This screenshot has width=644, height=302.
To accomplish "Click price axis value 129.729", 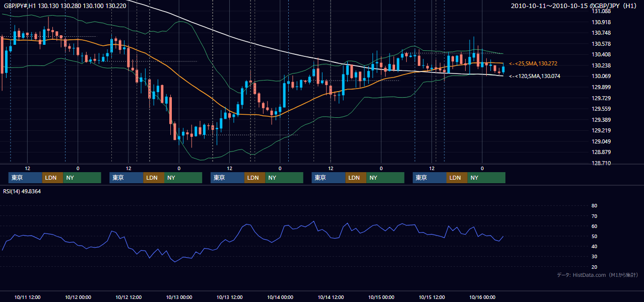I will click(601, 98).
